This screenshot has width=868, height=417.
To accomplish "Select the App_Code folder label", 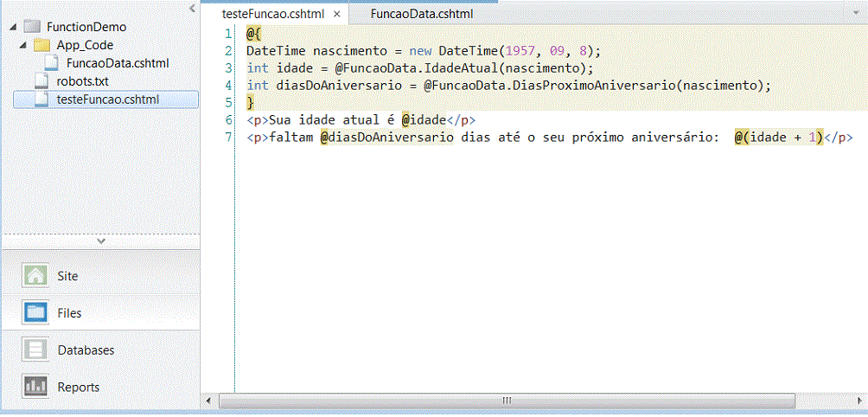I will (85, 45).
